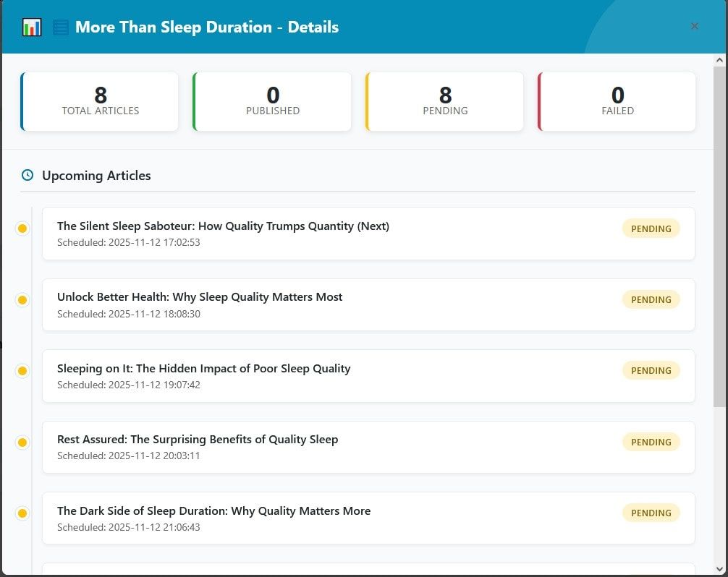Close the details dialog with X
728x577 pixels.
pos(694,26)
